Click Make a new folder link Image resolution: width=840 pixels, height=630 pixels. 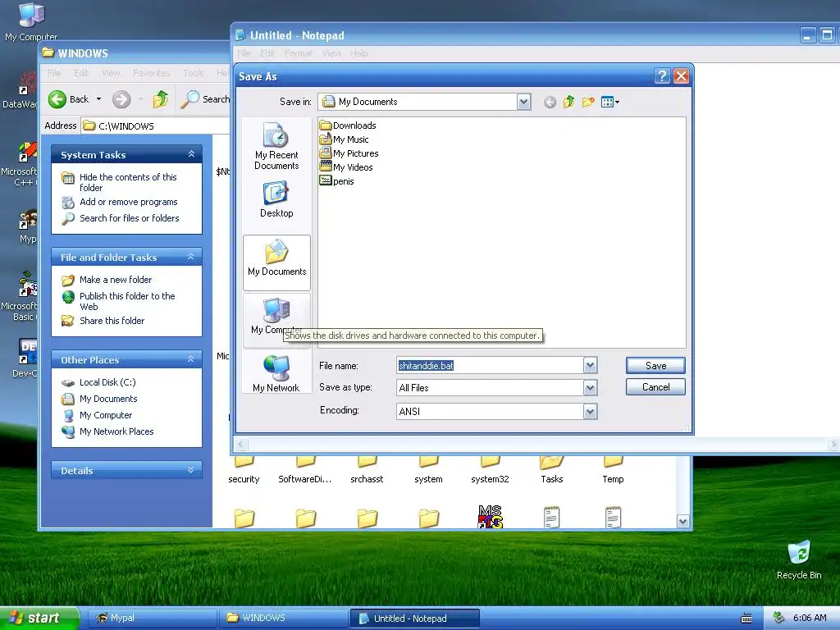point(115,280)
